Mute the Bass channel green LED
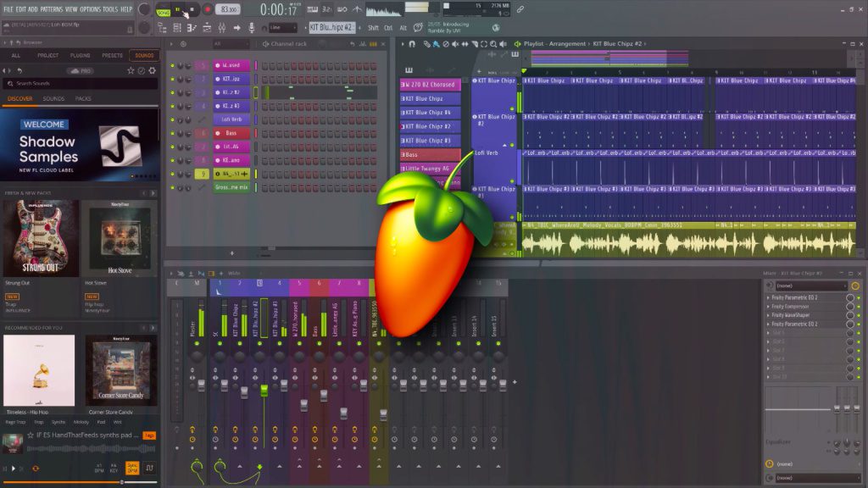This screenshot has height=488, width=868. 172,133
